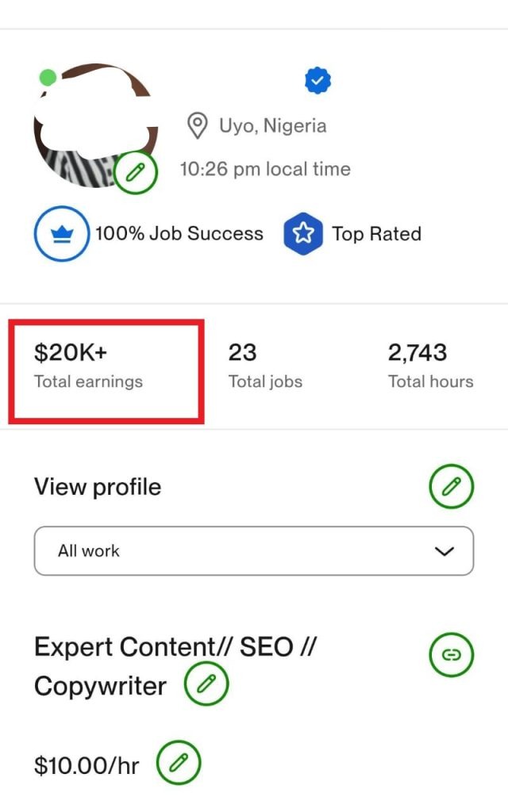508x812 pixels.
Task: Edit the profile photo with pencil icon
Action: (136, 171)
